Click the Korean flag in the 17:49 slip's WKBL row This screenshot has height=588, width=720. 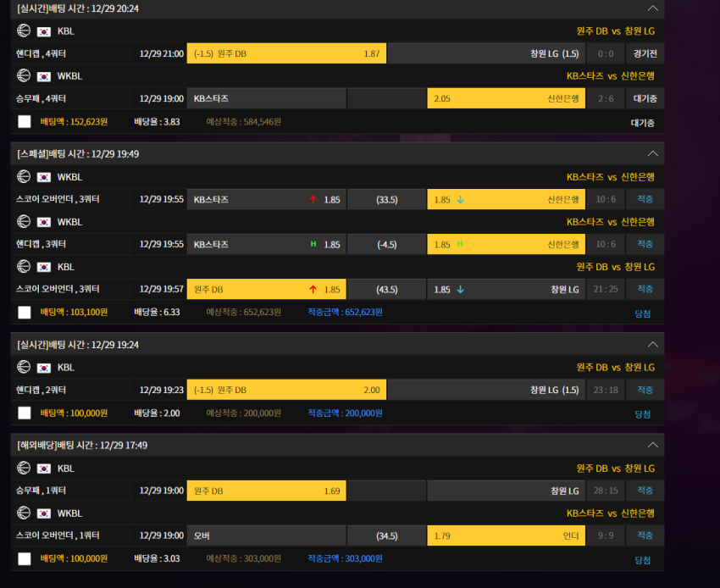tap(43, 513)
